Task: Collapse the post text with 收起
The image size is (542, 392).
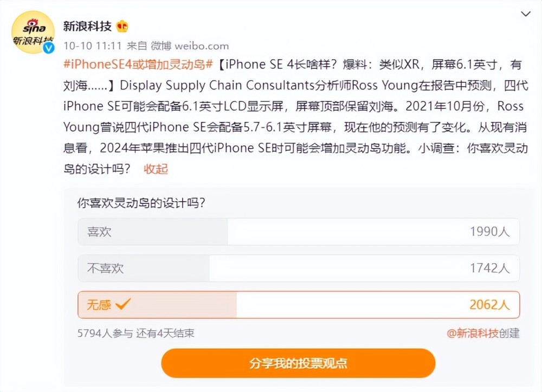Action: (156, 169)
